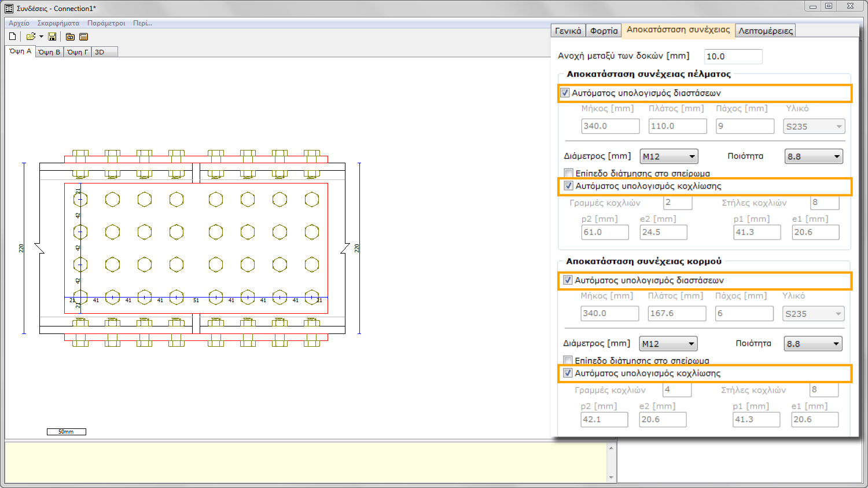868x488 pixels.
Task: Click the new document icon
Action: 12,36
